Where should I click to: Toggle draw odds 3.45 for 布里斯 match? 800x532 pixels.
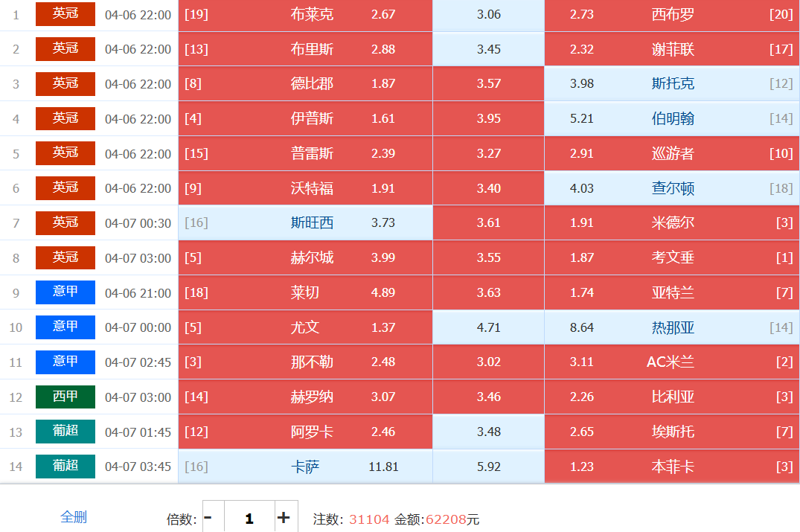pyautogui.click(x=488, y=49)
